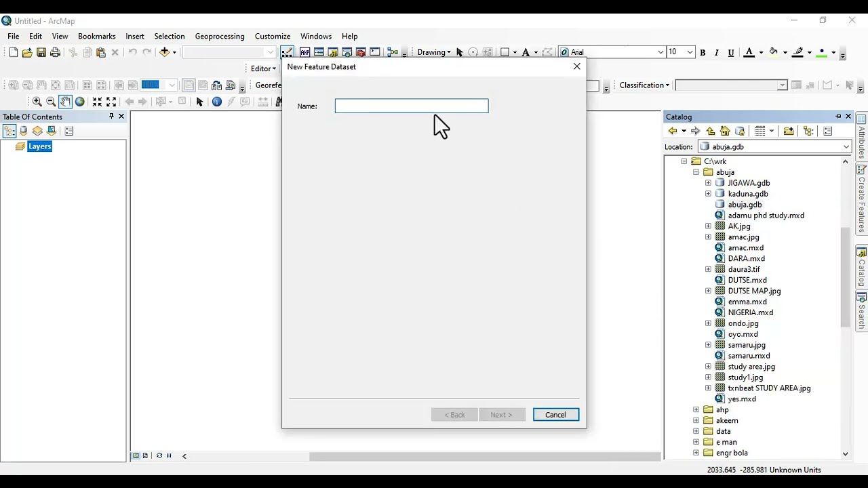Select abuja.gdb in the Catalog tree
Viewport: 868px width, 488px height.
(745, 205)
